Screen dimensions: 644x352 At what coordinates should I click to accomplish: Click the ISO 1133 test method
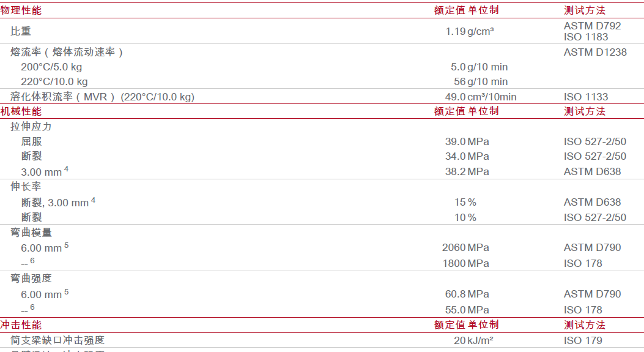pos(586,97)
